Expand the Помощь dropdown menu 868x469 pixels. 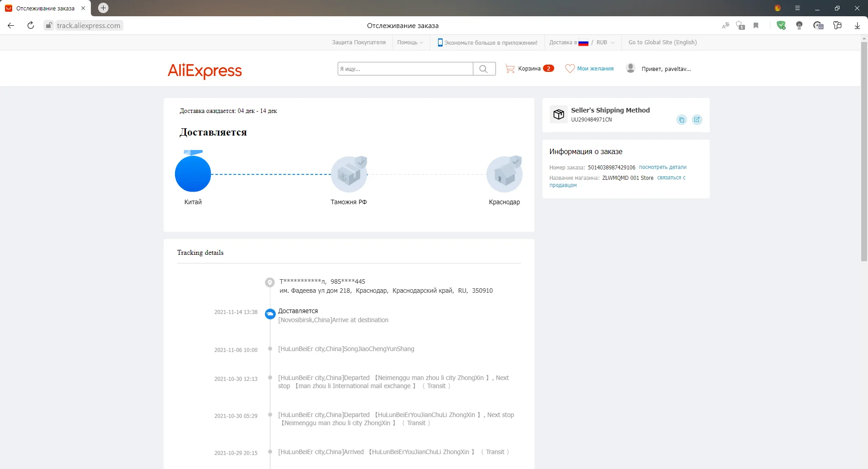[x=410, y=42]
